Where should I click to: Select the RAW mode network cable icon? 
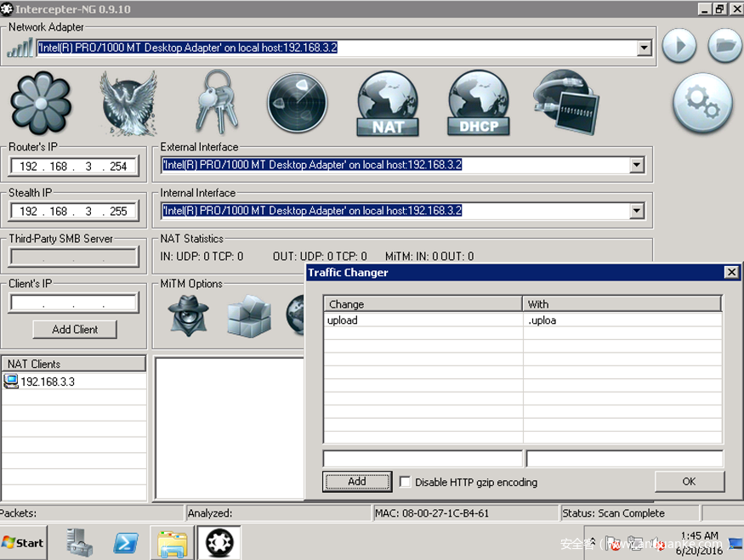(x=565, y=100)
